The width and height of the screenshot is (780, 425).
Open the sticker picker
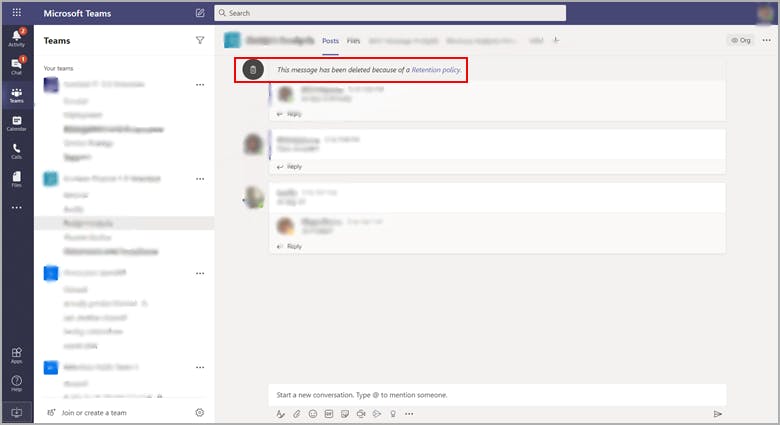[345, 414]
